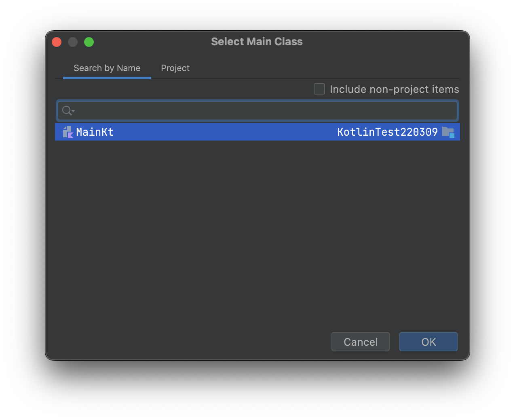This screenshot has height=420, width=515.
Task: Click the Kotlin file icon beside MainKt
Action: (x=68, y=132)
